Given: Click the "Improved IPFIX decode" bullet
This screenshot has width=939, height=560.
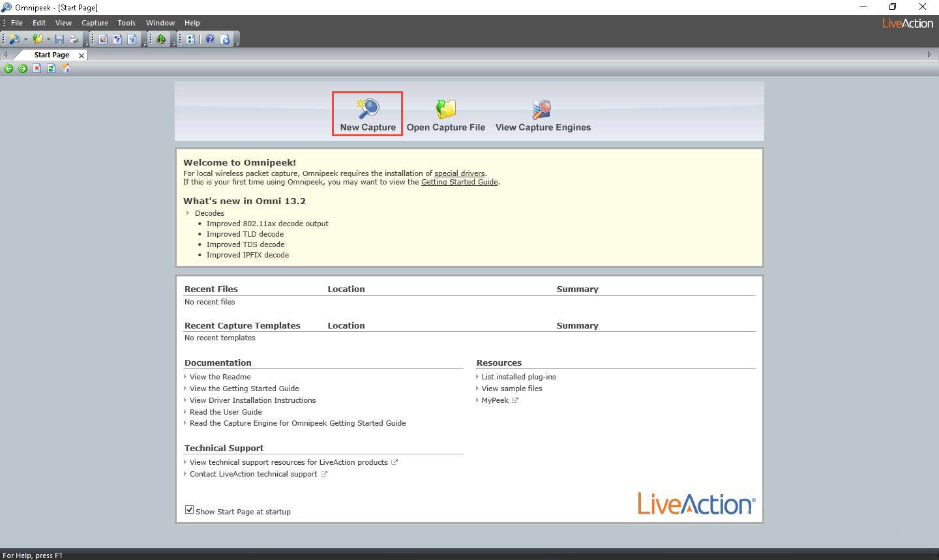Looking at the screenshot, I should (x=248, y=255).
